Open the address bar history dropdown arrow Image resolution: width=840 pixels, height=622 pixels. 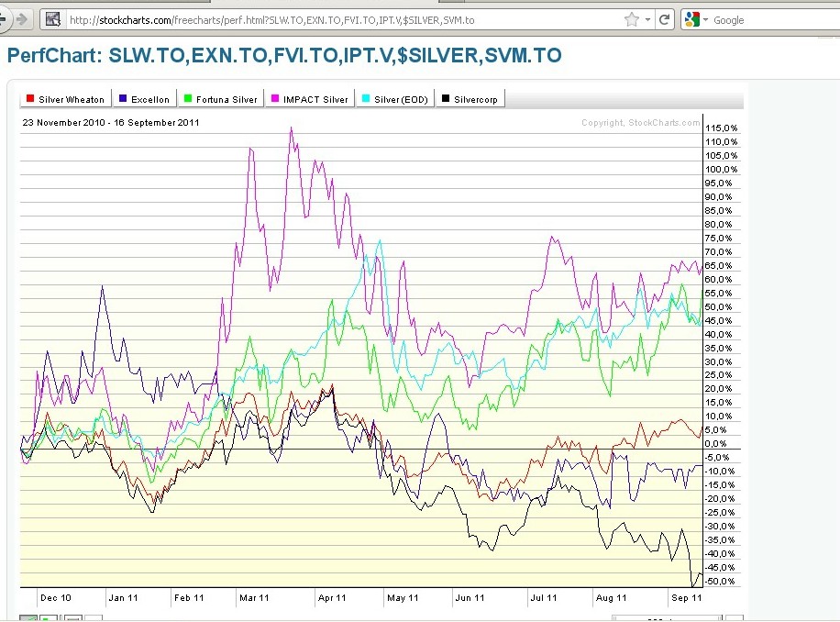[x=648, y=19]
